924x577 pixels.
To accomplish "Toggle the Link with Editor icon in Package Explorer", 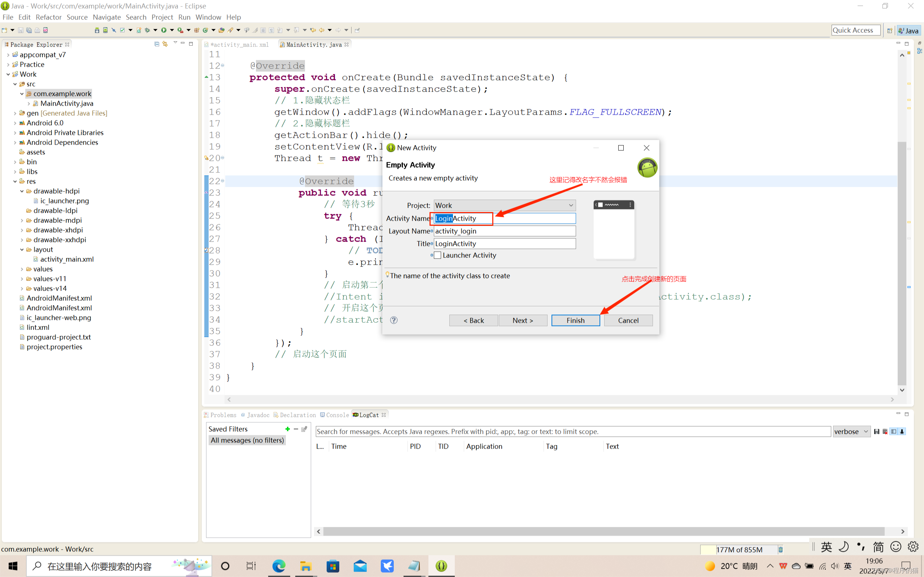I will tap(165, 44).
